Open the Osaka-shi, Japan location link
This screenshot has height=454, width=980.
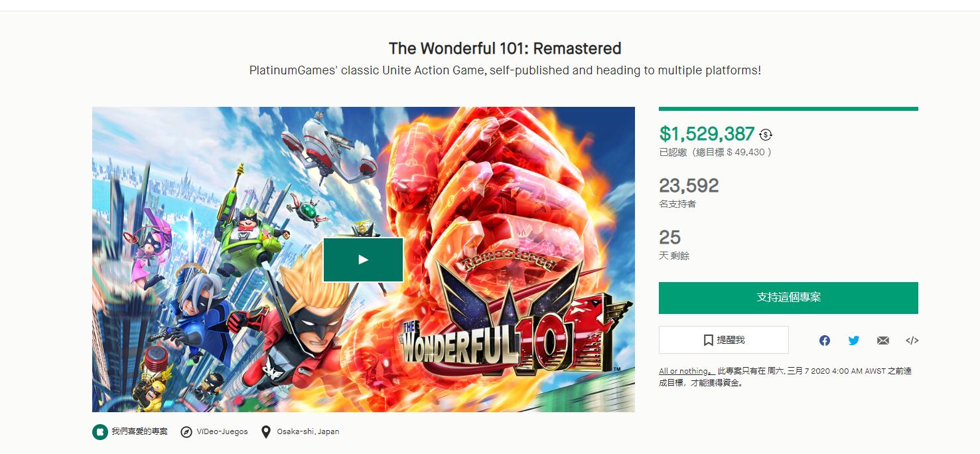308,432
